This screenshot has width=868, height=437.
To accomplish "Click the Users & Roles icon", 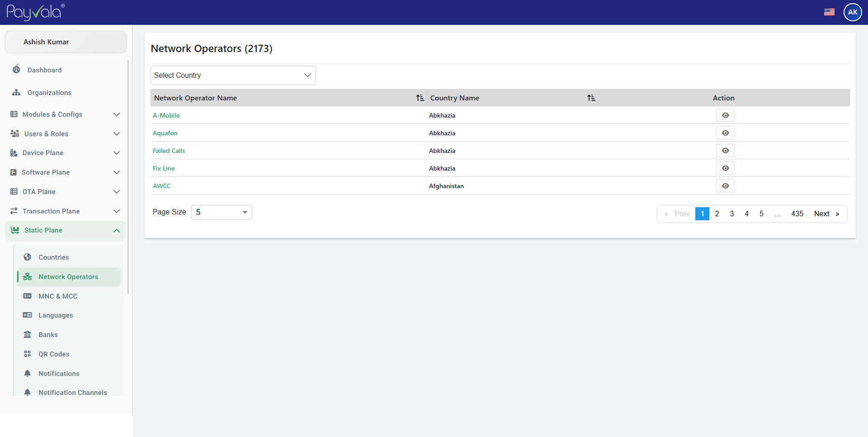I will click(15, 134).
